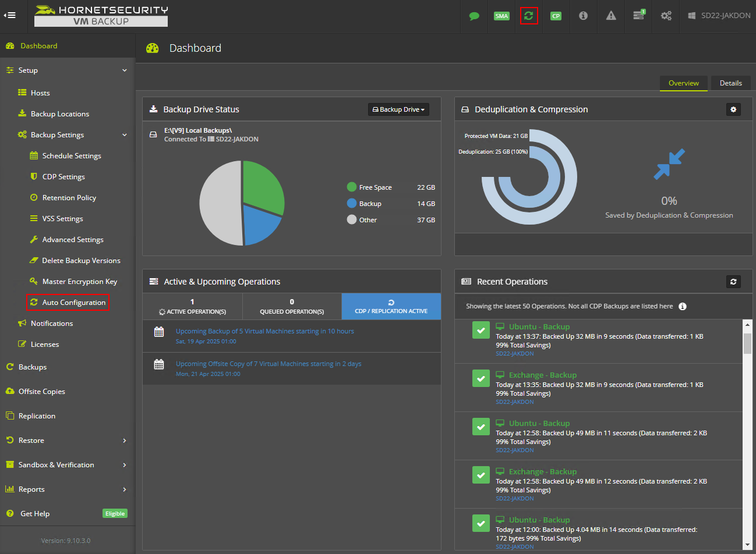Open Delete Backup Versions

coord(81,261)
